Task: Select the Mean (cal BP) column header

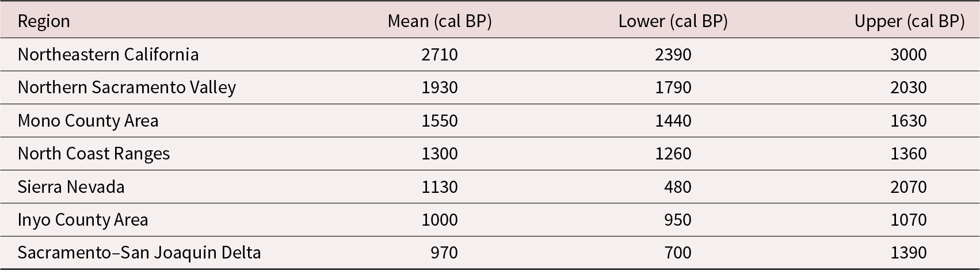Action: pyautogui.click(x=440, y=21)
